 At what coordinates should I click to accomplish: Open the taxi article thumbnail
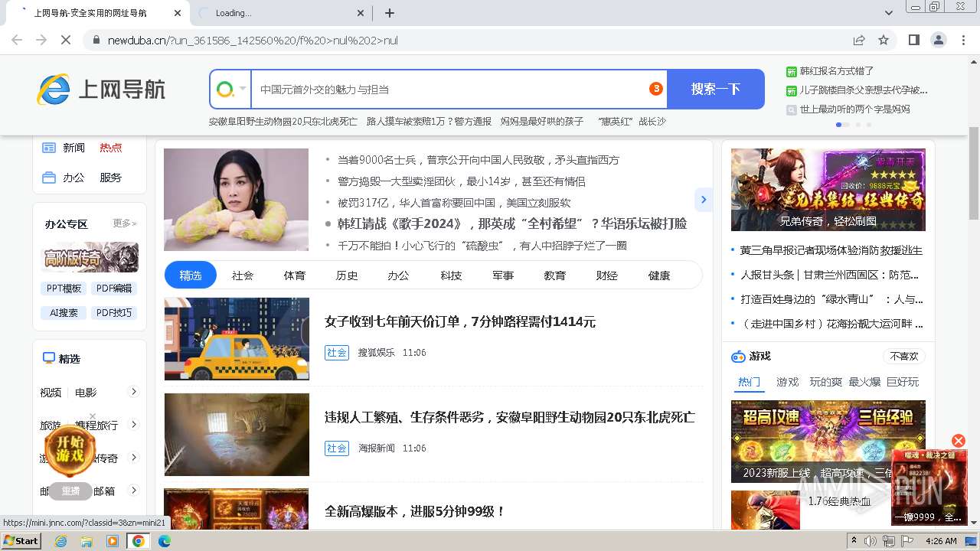237,339
